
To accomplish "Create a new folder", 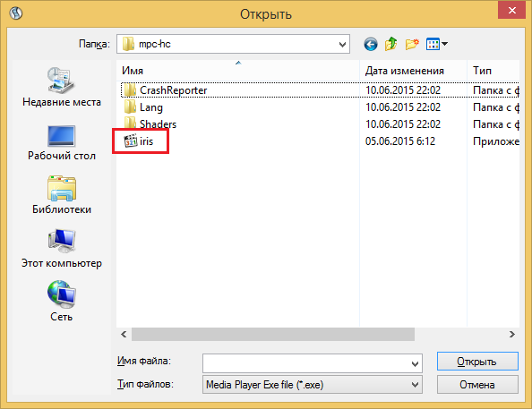I will click(412, 44).
